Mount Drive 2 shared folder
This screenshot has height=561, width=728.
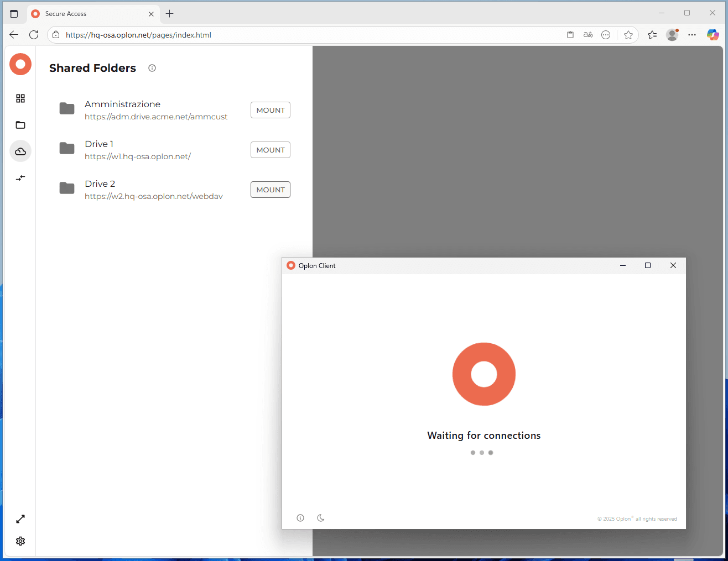coord(270,190)
